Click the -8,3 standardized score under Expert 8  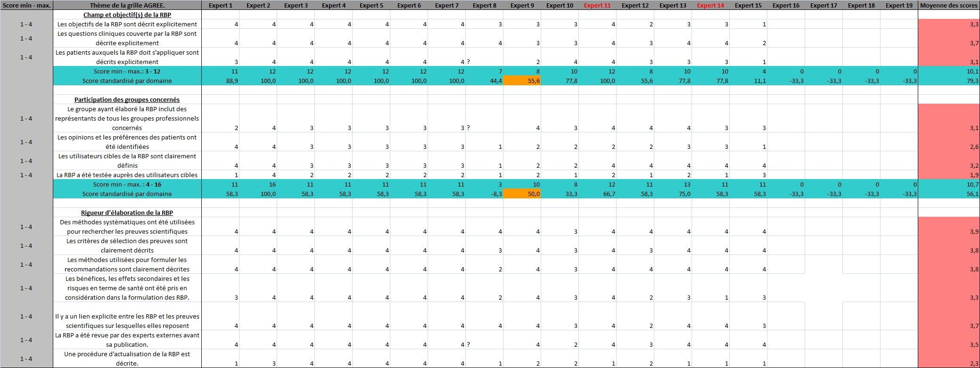click(485, 194)
